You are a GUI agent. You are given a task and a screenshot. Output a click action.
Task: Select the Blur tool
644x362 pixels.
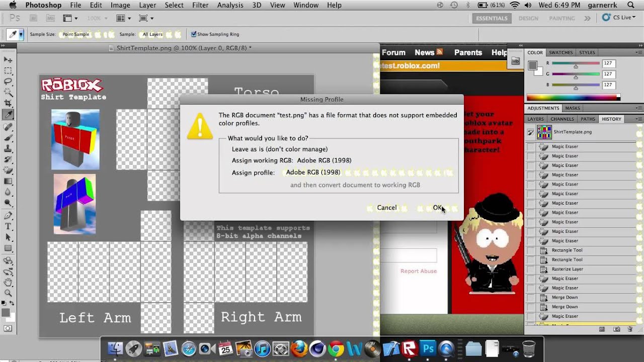tap(8, 192)
